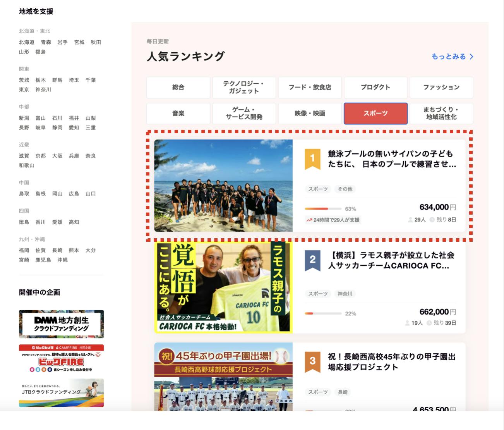Select the フード・飲食店 category tab
Viewport: 504px width, 430px height.
click(310, 87)
